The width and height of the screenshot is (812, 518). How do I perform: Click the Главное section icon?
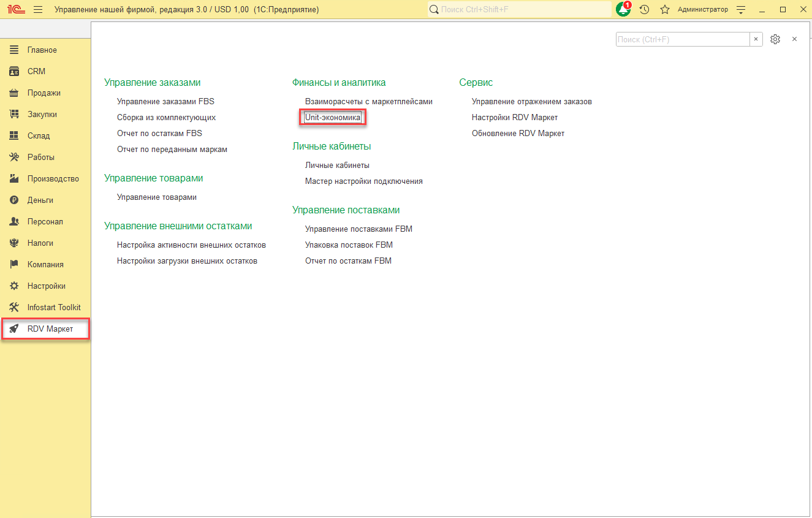(14, 50)
